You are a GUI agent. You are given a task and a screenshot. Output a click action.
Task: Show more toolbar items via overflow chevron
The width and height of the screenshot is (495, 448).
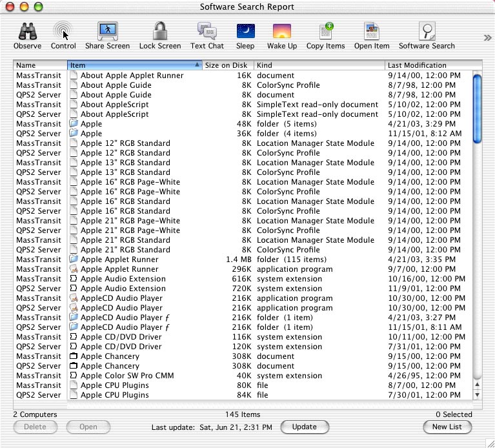click(487, 38)
